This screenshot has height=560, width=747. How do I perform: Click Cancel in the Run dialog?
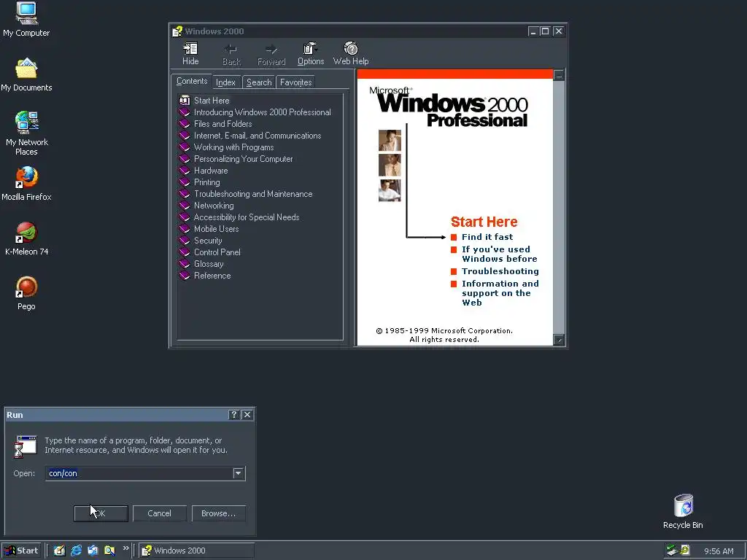click(x=159, y=513)
